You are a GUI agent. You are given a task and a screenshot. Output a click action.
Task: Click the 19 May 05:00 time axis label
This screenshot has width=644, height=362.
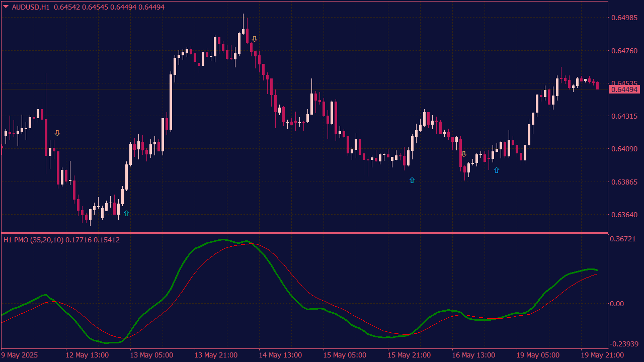pyautogui.click(x=538, y=355)
